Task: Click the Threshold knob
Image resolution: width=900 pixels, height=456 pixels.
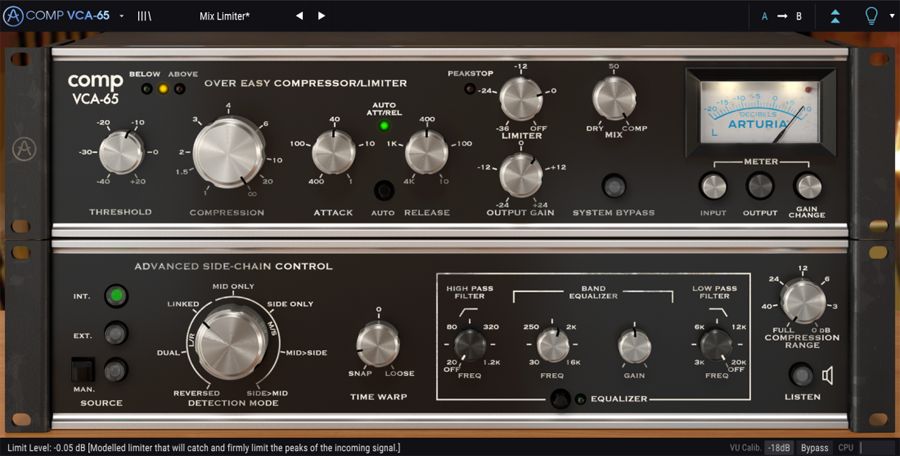Action: click(x=121, y=152)
